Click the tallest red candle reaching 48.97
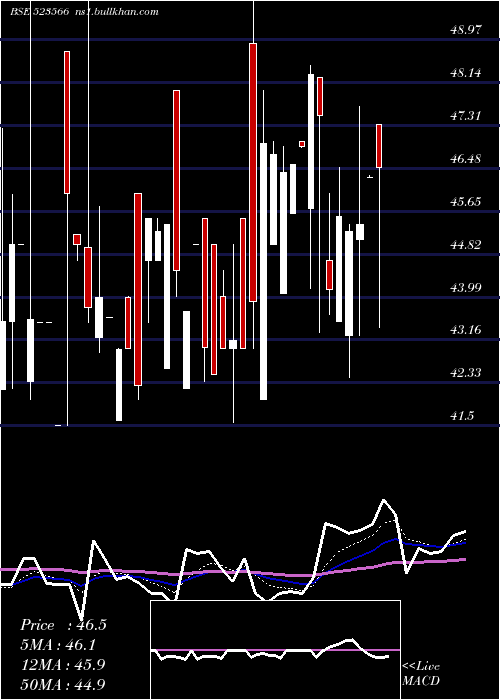The image size is (500, 700). point(253,172)
